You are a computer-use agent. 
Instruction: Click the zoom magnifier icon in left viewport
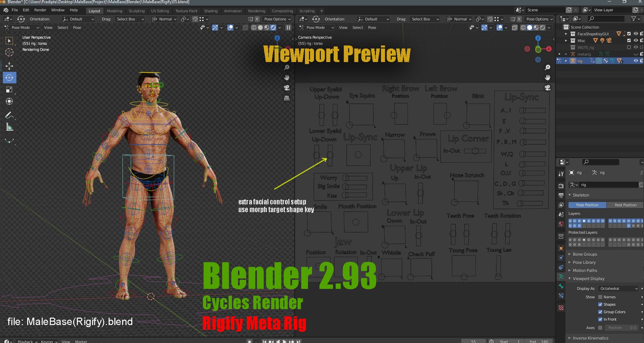coord(287,67)
